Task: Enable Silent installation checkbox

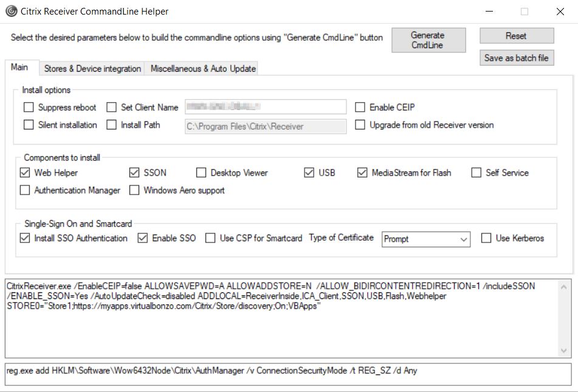Action: coord(29,125)
